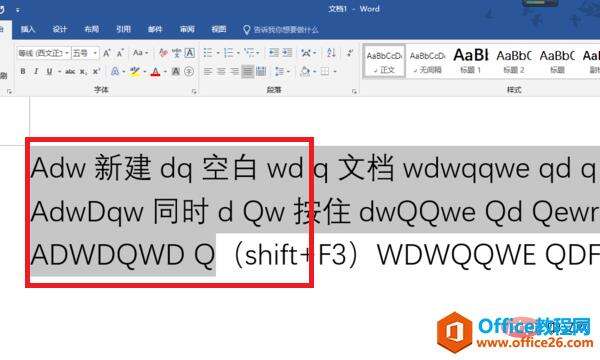Switch to the 视图 (View) tab
Viewport: 600px width, 360px height.
tap(218, 29)
